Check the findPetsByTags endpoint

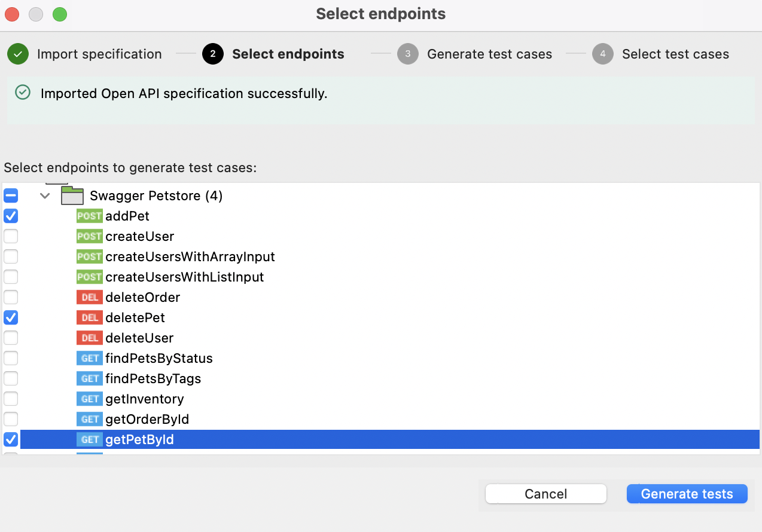click(x=10, y=378)
